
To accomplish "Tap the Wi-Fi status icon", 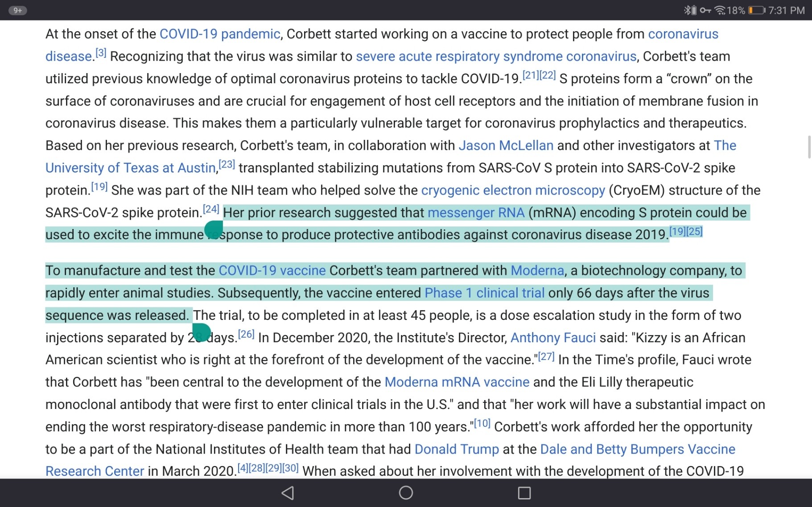I will [x=720, y=10].
